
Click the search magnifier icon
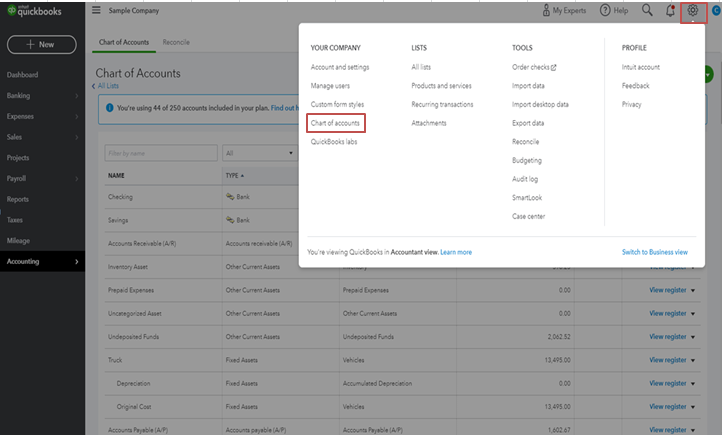(x=647, y=10)
